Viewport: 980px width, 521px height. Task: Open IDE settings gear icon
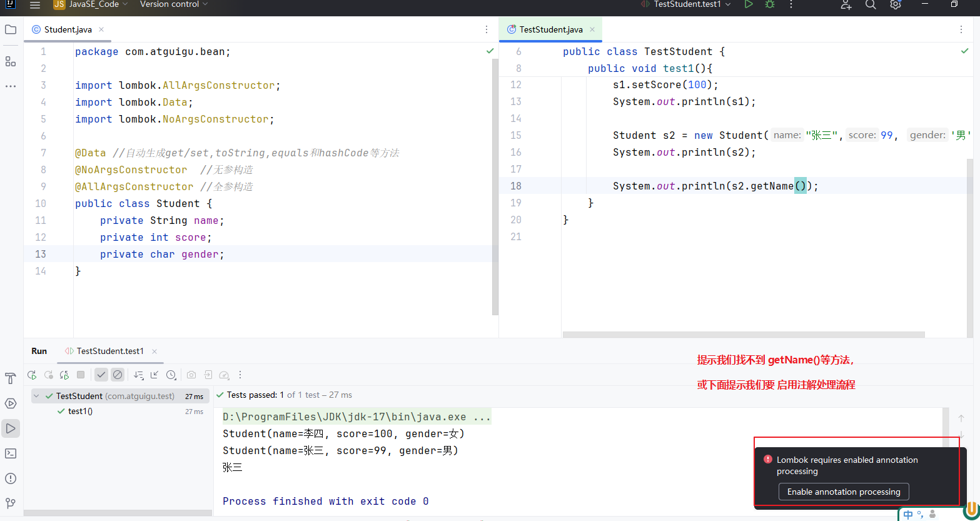pos(896,4)
